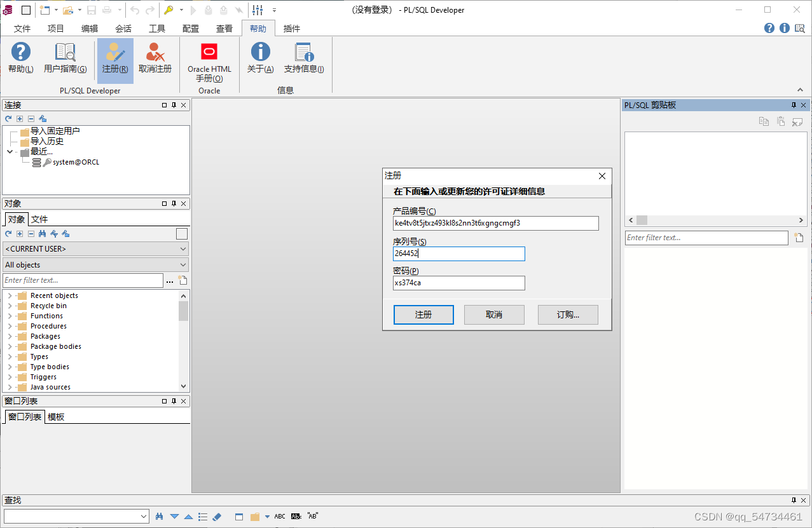
Task: Pin the 查找 panel
Action: click(794, 501)
